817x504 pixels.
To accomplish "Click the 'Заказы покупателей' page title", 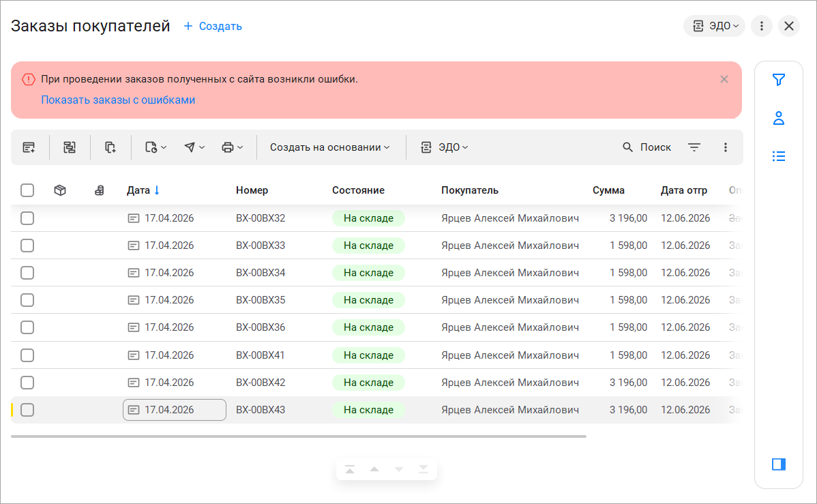I will pyautogui.click(x=90, y=26).
